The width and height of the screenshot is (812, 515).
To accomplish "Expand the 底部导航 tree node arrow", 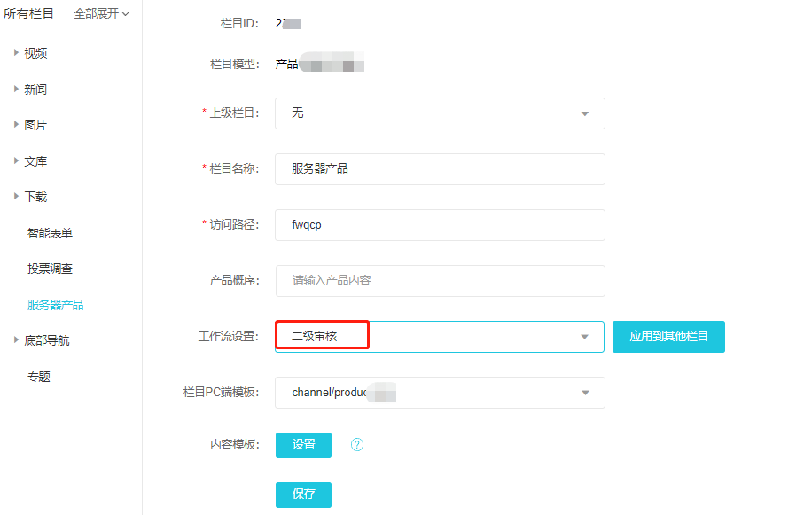I will (x=16, y=340).
